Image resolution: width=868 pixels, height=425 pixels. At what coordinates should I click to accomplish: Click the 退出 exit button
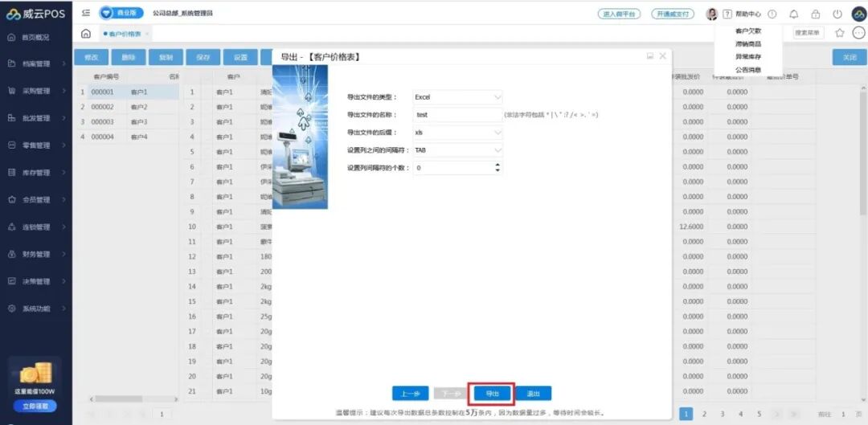click(x=533, y=394)
